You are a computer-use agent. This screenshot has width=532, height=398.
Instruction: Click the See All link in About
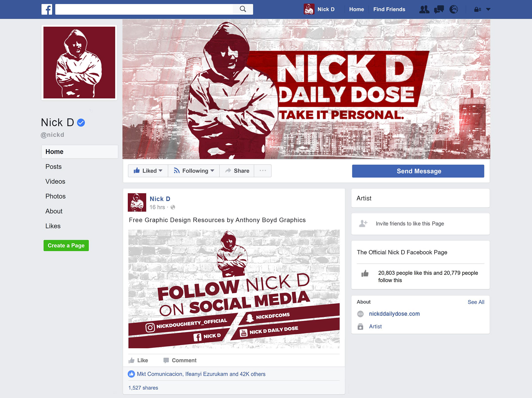(476, 302)
